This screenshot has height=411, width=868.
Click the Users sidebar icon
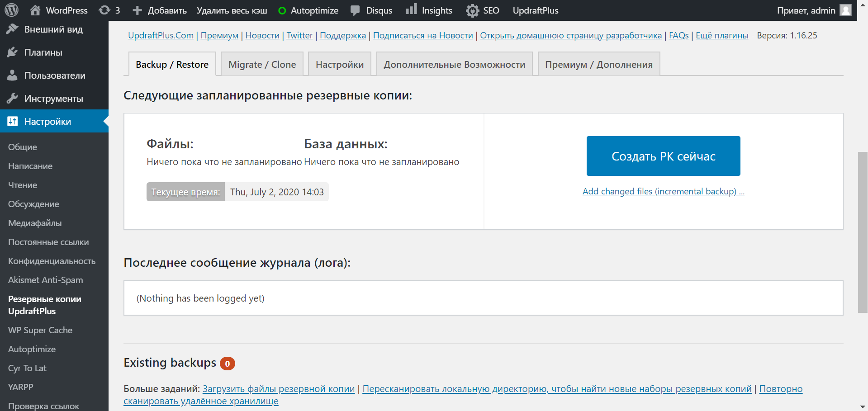click(x=12, y=76)
